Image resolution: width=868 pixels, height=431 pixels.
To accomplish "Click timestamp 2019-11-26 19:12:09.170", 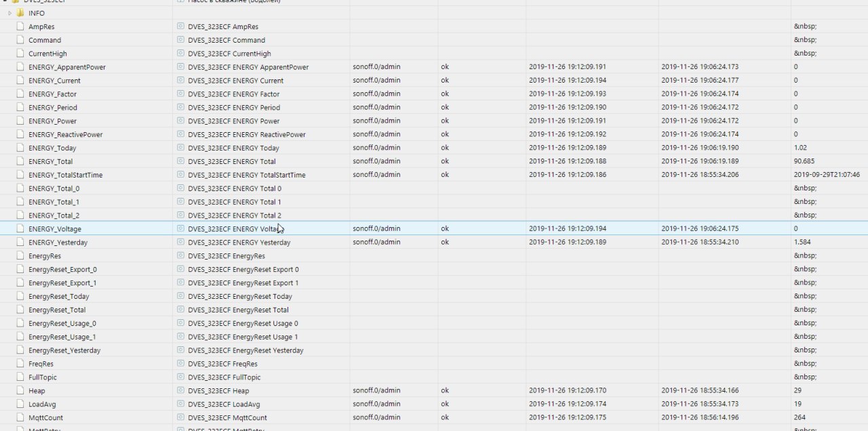I will tap(568, 390).
